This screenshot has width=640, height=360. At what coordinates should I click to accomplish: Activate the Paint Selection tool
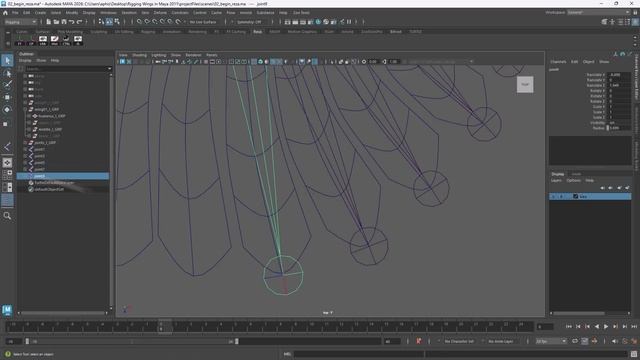7,85
